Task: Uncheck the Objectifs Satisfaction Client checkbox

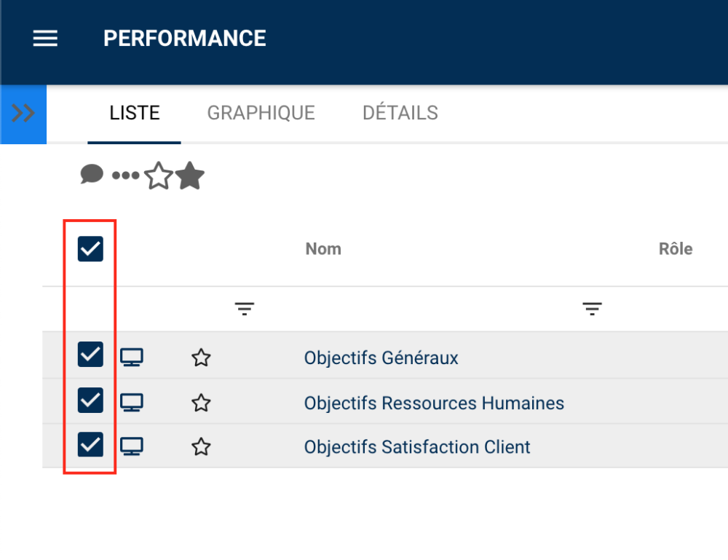Action: coord(90,444)
